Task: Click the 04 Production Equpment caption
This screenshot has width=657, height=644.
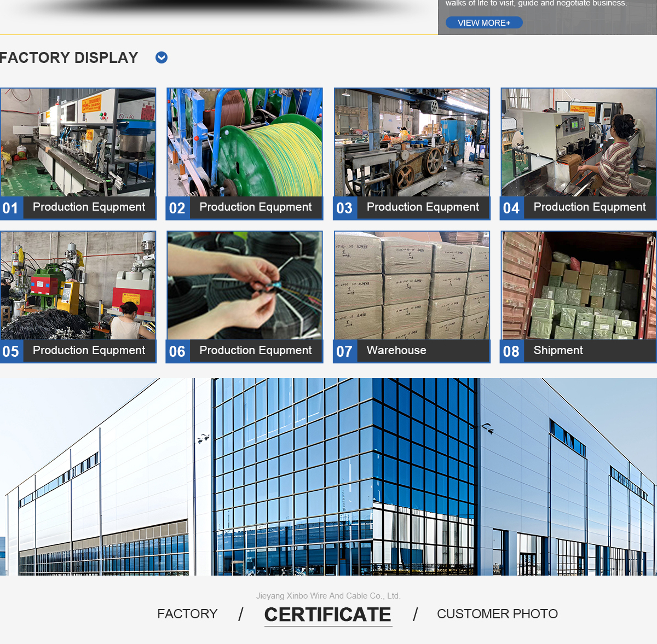Action: 590,207
